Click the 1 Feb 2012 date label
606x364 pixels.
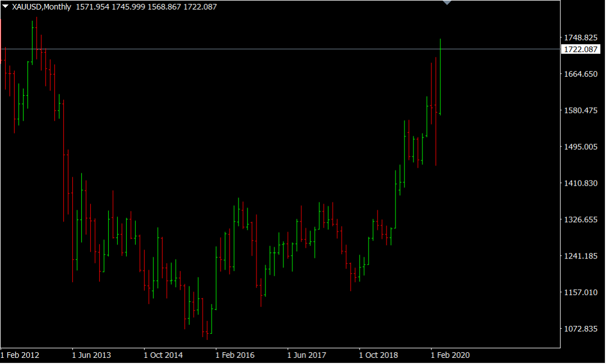click(20, 355)
